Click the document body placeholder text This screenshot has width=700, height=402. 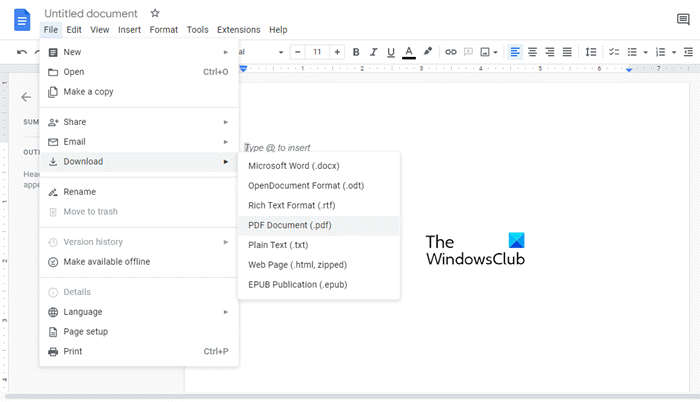point(277,147)
